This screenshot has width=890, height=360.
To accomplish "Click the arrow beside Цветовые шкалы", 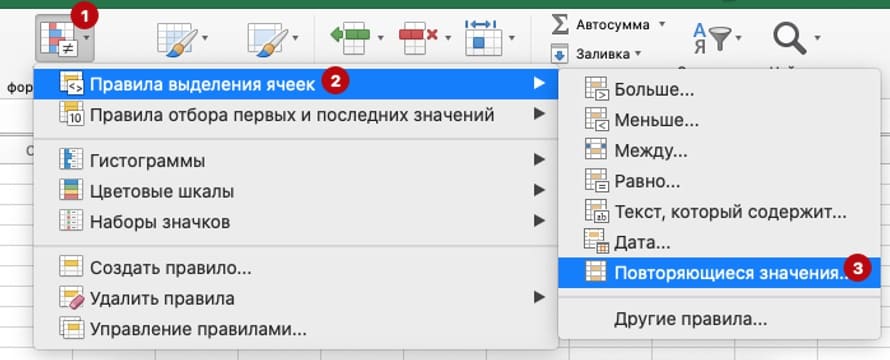I will point(539,191).
